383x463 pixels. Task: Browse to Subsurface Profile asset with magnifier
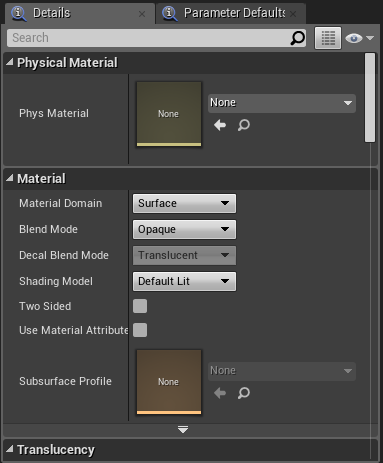point(244,393)
